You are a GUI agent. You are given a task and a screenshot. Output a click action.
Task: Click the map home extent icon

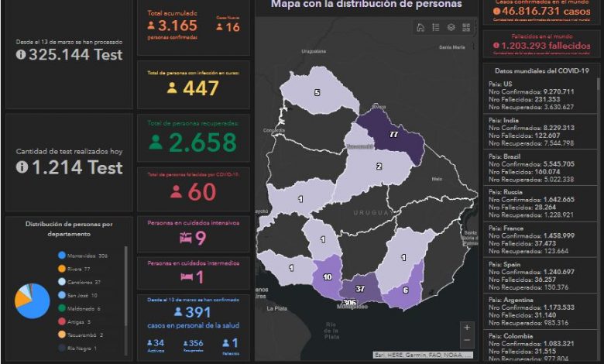(x=420, y=27)
